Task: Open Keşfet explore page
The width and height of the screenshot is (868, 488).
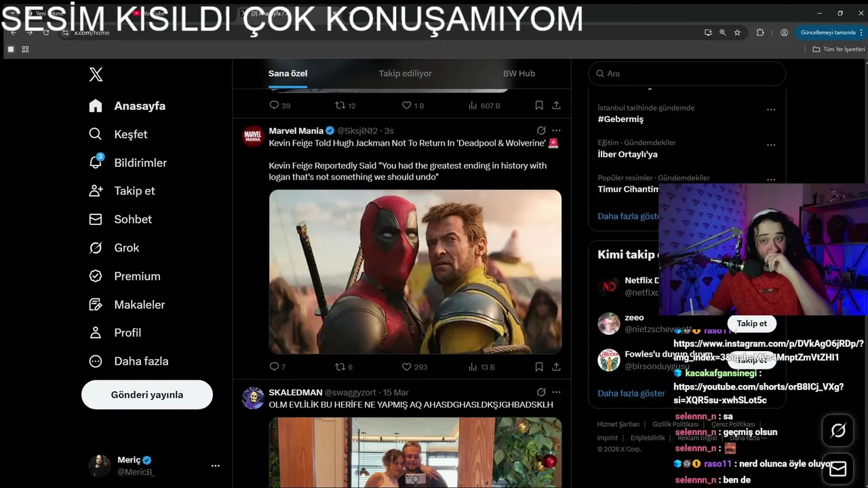Action: coord(118,134)
